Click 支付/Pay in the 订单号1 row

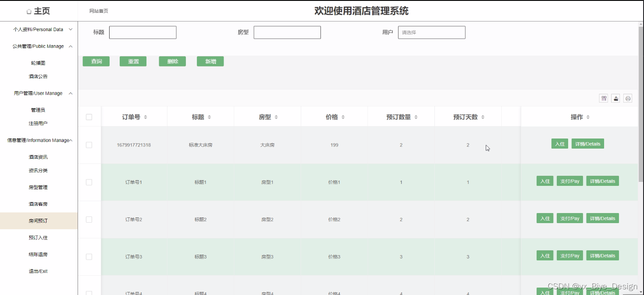[570, 181]
